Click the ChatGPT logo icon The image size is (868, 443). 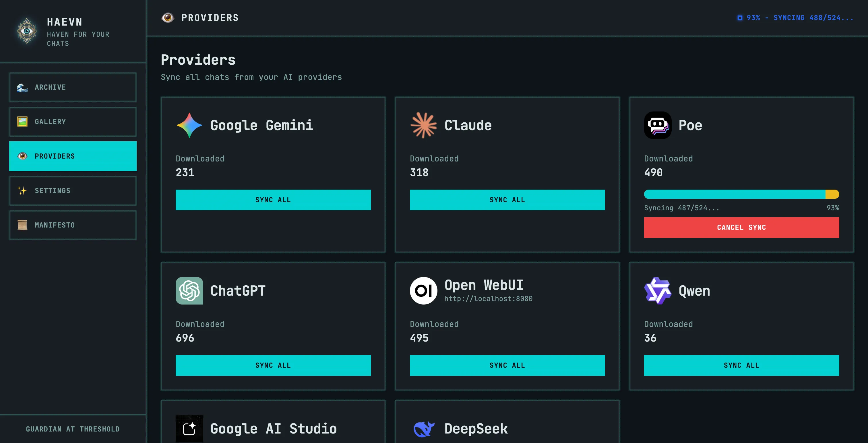tap(189, 291)
